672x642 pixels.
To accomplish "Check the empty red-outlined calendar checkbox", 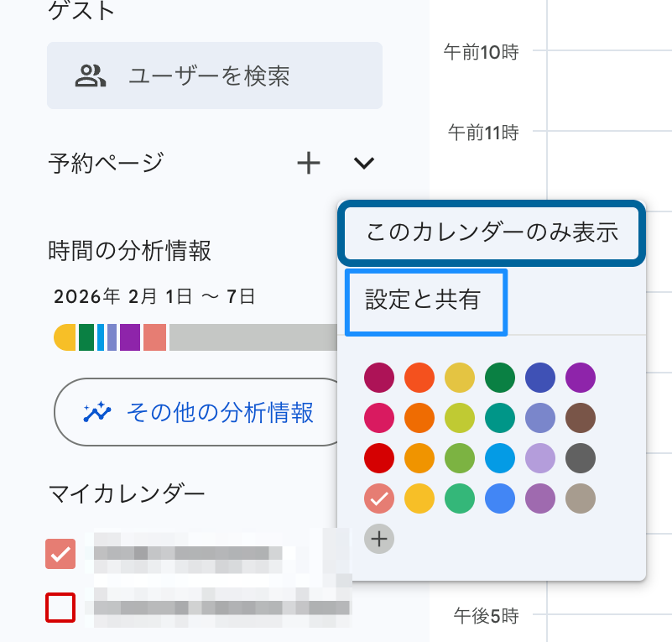I will click(x=60, y=608).
